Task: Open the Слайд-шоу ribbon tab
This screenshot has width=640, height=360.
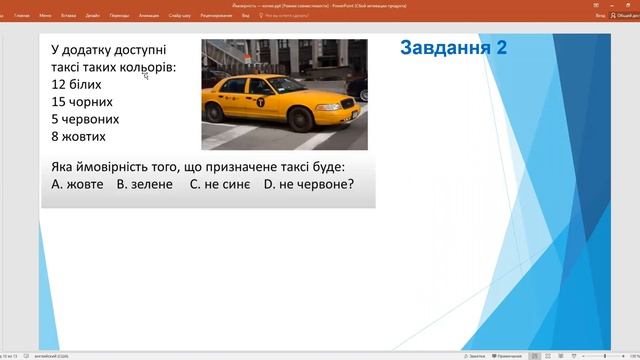Action: tap(180, 16)
